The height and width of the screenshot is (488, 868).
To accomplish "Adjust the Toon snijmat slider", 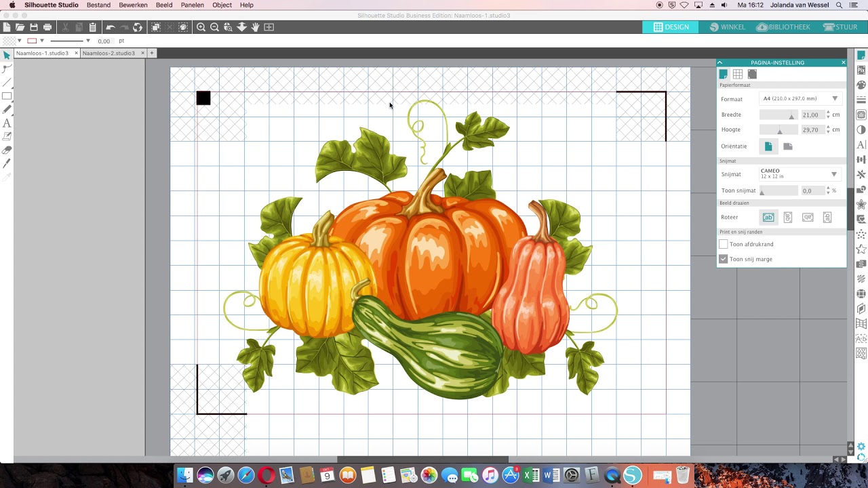I will pos(778,191).
